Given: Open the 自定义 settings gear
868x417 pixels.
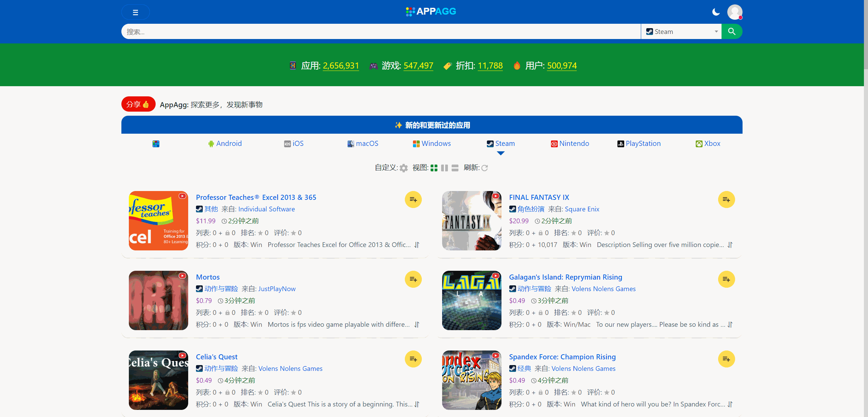Looking at the screenshot, I should [x=403, y=168].
